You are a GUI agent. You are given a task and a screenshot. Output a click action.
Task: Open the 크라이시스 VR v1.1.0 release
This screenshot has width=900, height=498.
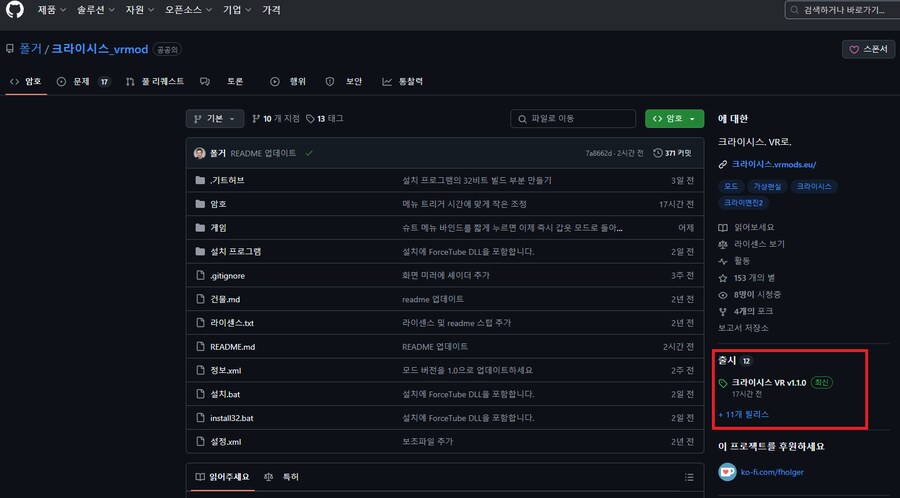(769, 383)
